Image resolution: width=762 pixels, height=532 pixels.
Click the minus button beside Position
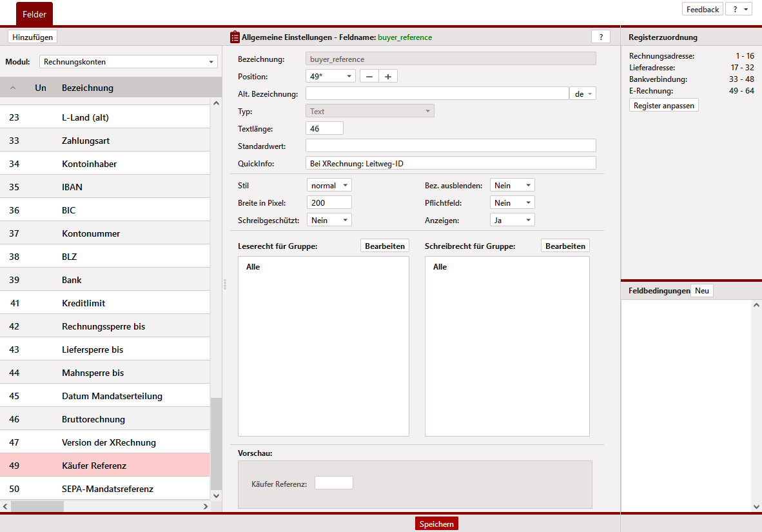click(x=369, y=76)
